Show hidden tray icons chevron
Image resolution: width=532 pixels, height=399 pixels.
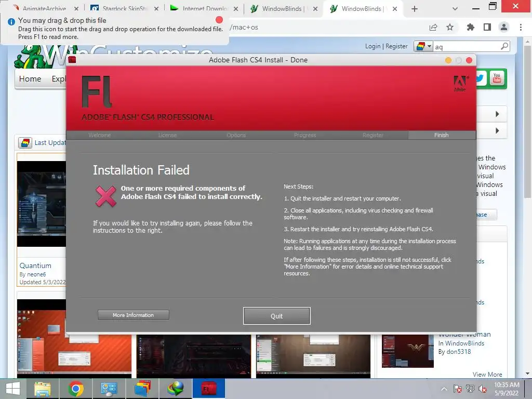444,389
